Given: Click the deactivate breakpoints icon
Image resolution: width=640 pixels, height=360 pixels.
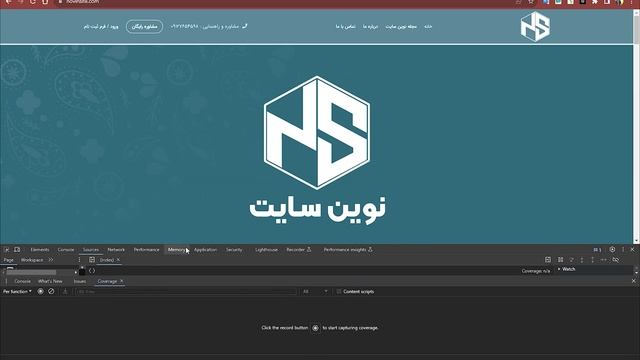Looking at the screenshot, I should tap(616, 260).
